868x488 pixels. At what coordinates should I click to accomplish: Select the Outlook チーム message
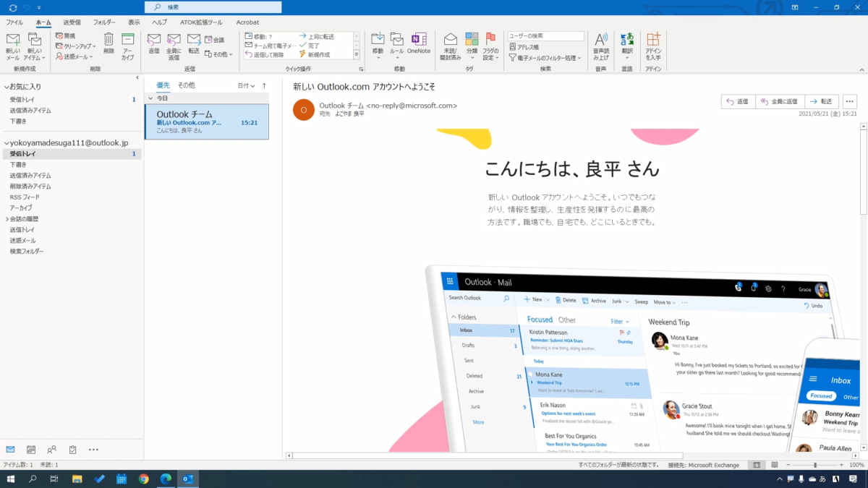click(x=207, y=121)
